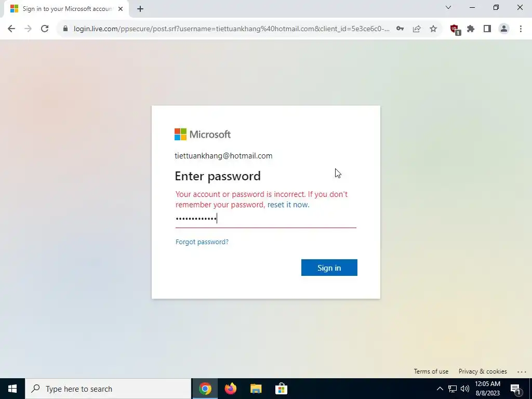Screen dimensions: 532x399
Task: Click the Sign in button
Action: click(x=329, y=268)
